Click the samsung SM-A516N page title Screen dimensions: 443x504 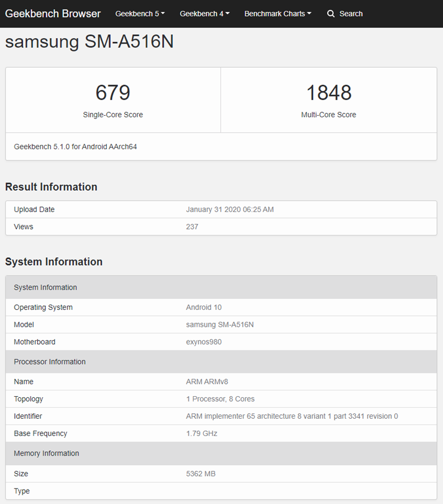point(89,42)
